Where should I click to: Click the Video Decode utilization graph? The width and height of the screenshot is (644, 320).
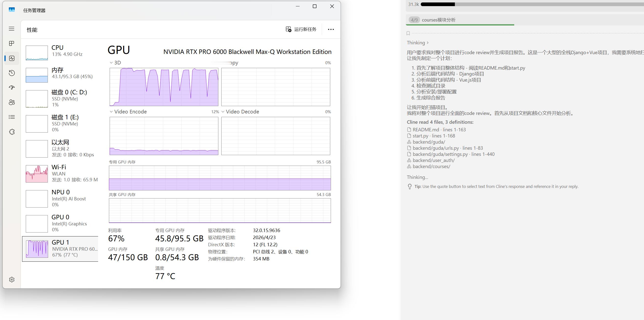coord(276,136)
